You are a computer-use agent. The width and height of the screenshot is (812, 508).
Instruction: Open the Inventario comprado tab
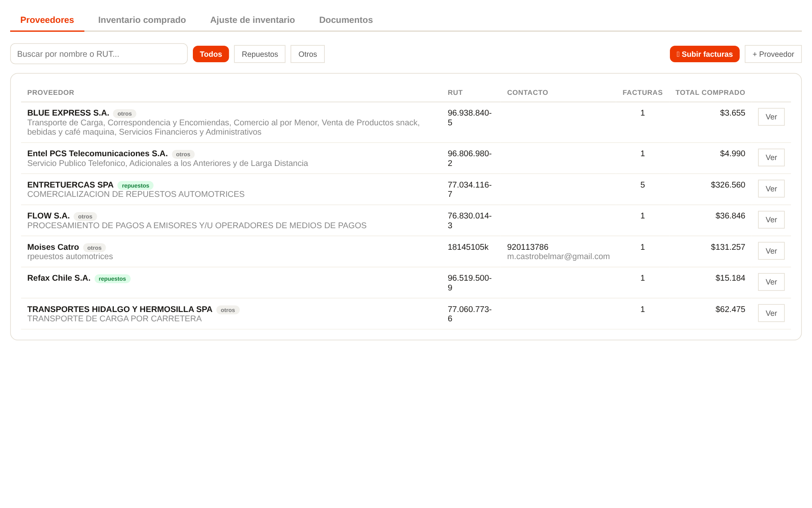click(x=142, y=20)
